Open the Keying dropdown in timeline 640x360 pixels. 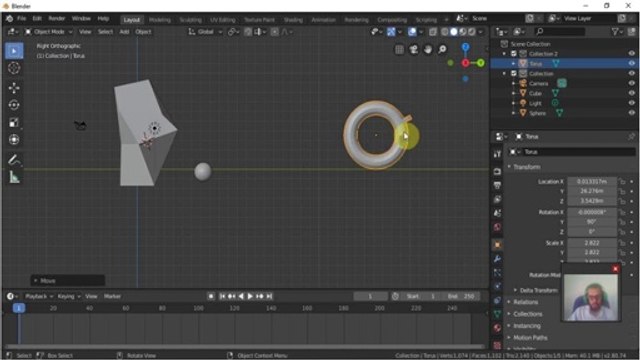tap(69, 296)
